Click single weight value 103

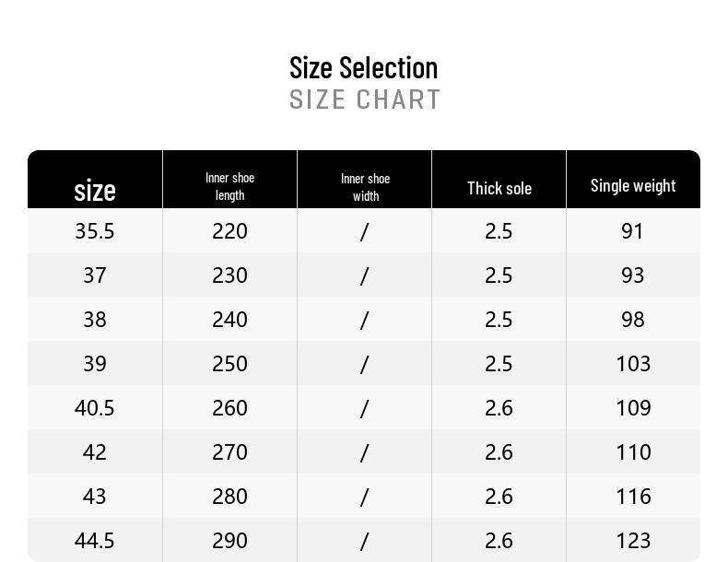(633, 364)
